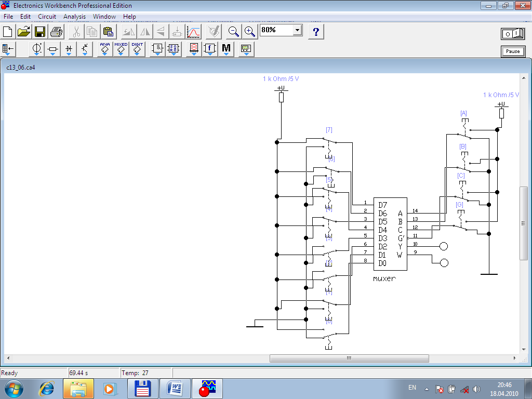Click the scroll right arrow

515,358
